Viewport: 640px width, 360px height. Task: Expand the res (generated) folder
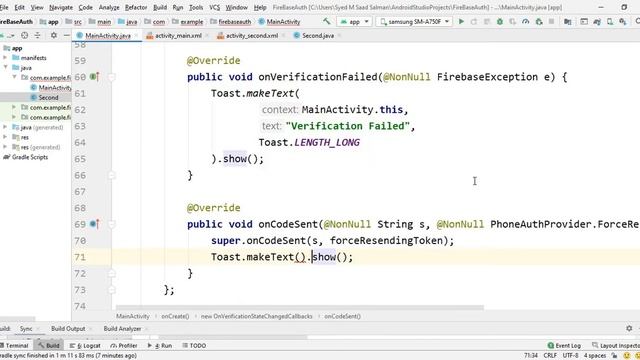pyautogui.click(x=5, y=147)
